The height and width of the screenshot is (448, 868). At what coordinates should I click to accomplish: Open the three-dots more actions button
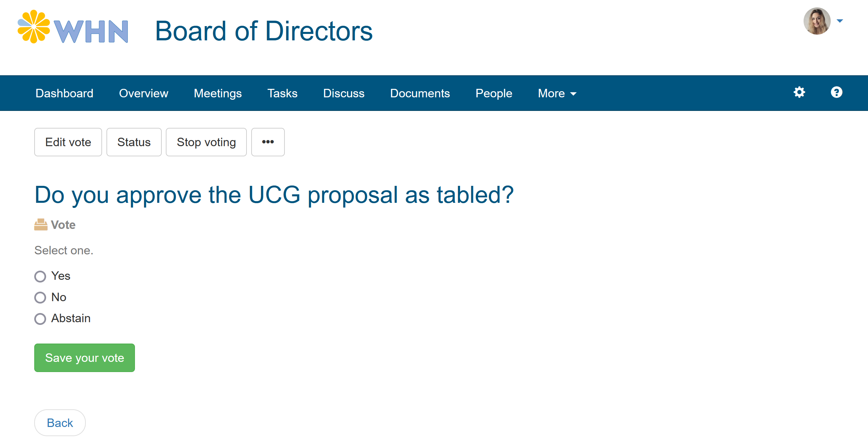268,142
